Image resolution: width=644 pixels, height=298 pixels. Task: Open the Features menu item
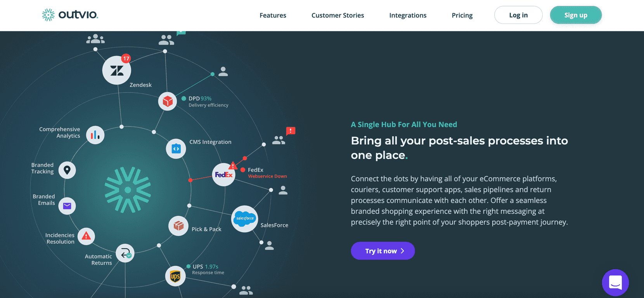click(273, 16)
